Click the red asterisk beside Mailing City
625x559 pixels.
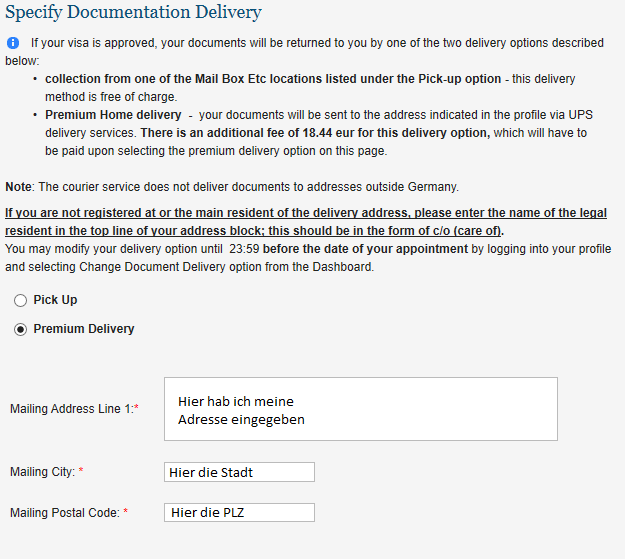[x=81, y=470]
